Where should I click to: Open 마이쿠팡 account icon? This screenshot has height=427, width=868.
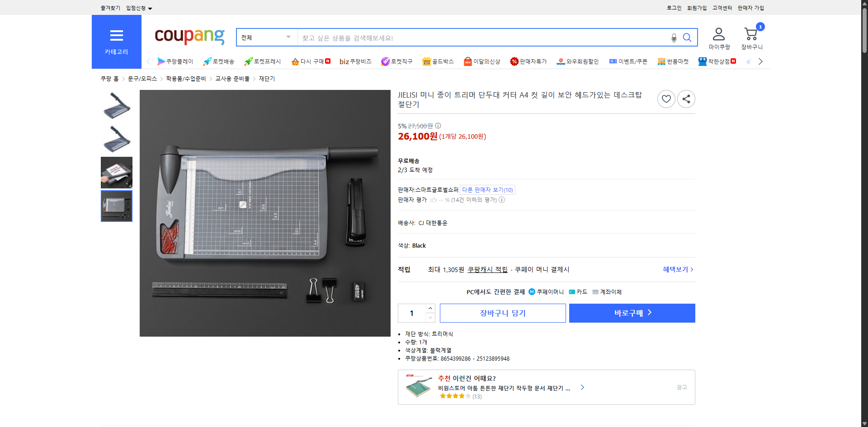point(718,33)
